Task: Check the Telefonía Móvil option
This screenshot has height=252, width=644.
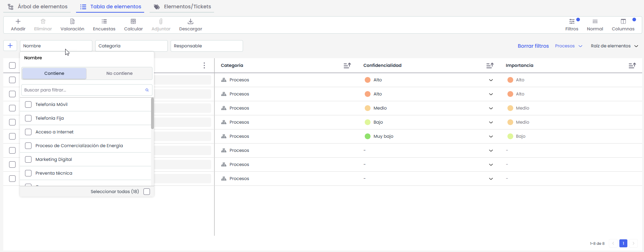Action: click(28, 104)
